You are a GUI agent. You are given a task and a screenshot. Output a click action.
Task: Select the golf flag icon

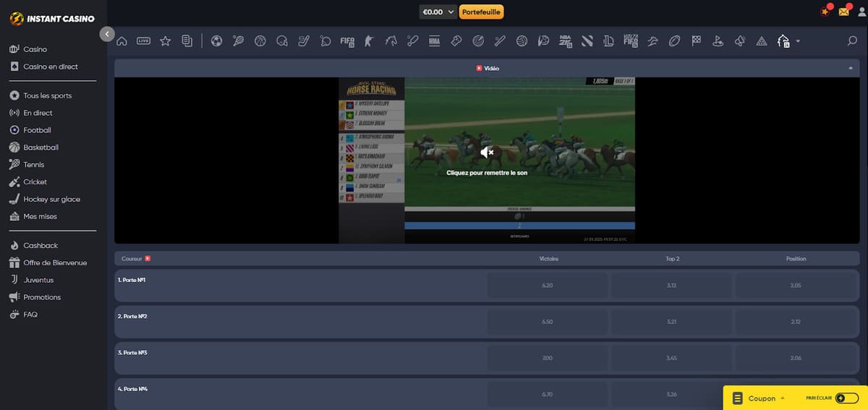point(718,41)
